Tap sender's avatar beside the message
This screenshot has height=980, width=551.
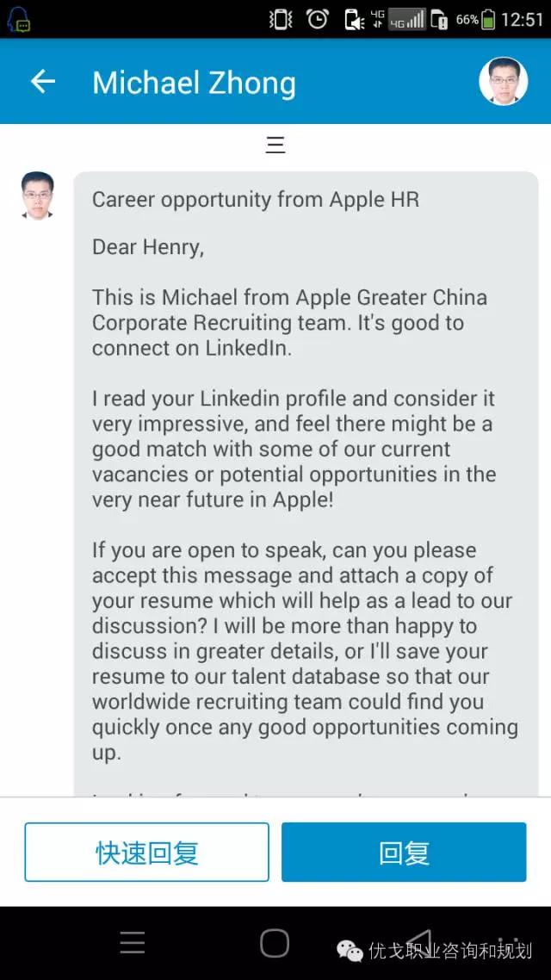coord(37,195)
